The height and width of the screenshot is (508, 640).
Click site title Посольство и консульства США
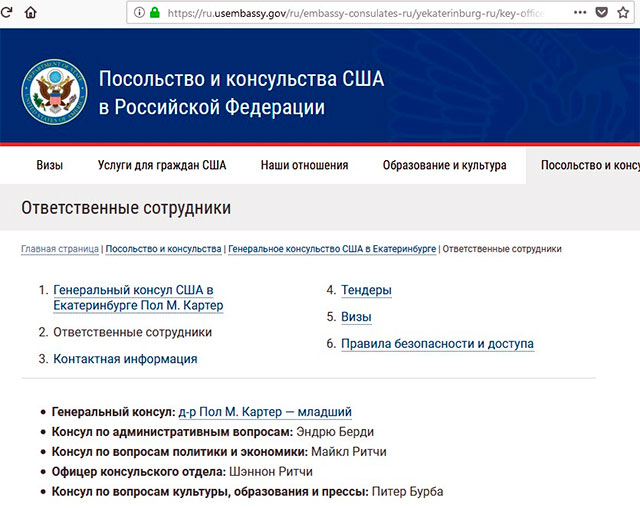point(241,93)
